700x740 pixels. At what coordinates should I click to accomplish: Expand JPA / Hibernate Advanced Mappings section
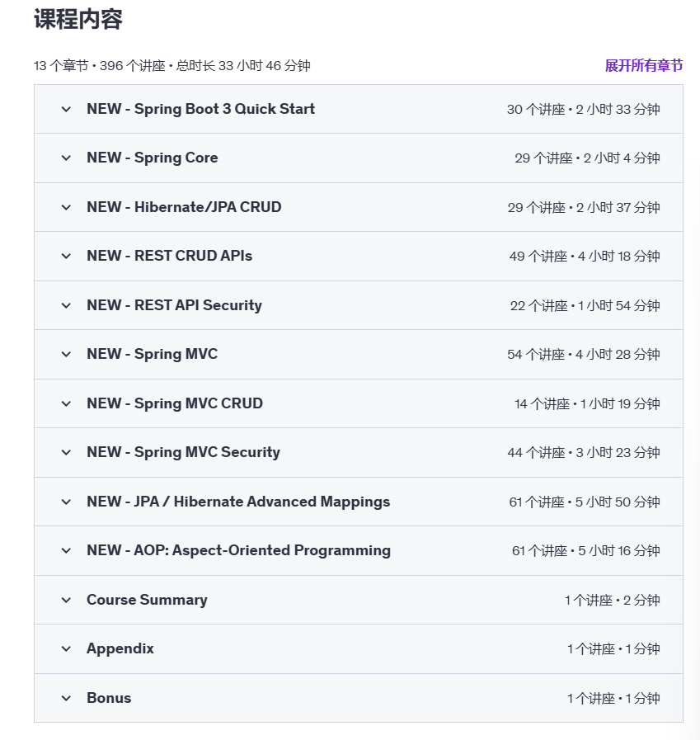coord(66,502)
